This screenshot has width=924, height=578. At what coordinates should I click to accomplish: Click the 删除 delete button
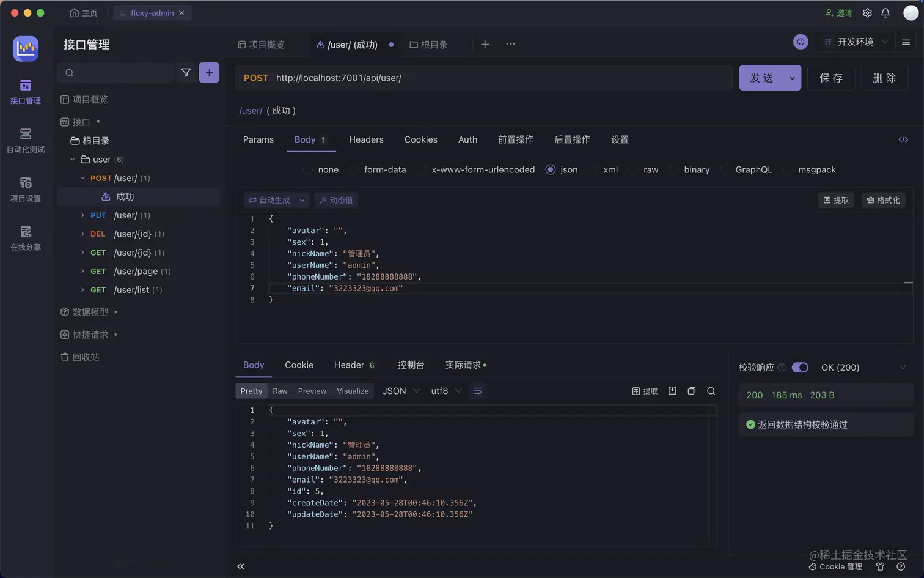[884, 78]
